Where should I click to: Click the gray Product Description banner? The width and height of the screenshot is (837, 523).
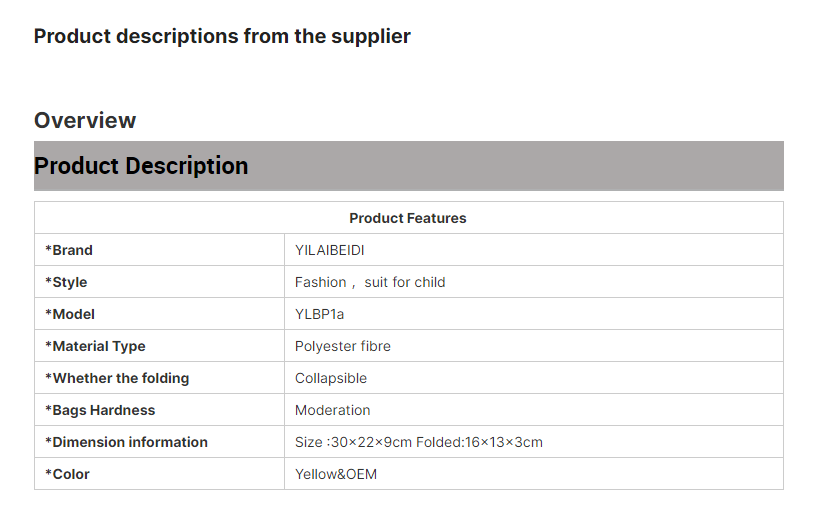[408, 166]
